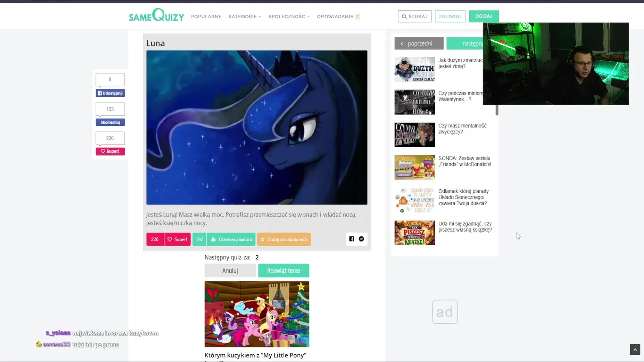The width and height of the screenshot is (644, 362).
Task: Click the 0 share counter box
Action: click(x=110, y=80)
